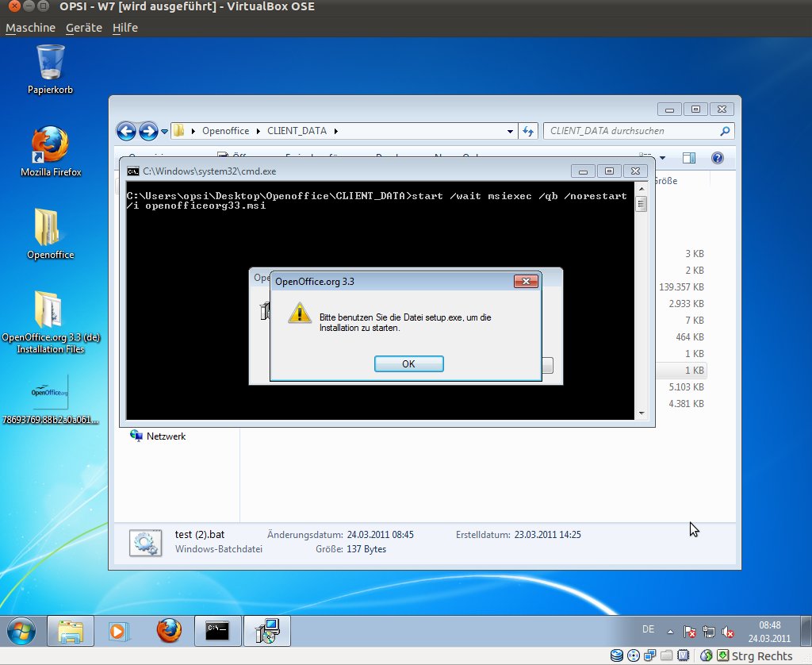Switch to the installer task on taskbar
This screenshot has height=665, width=812.
click(267, 631)
